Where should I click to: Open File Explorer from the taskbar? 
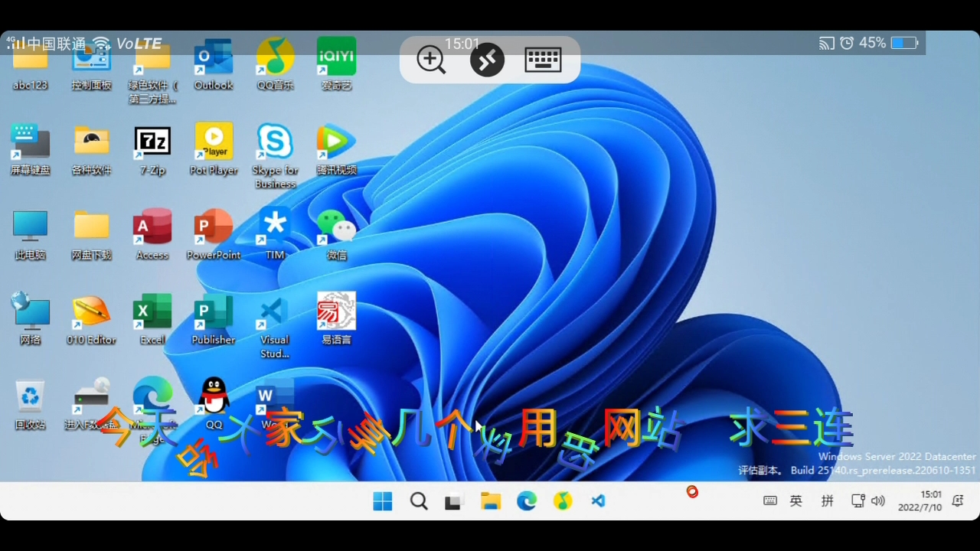coord(490,501)
